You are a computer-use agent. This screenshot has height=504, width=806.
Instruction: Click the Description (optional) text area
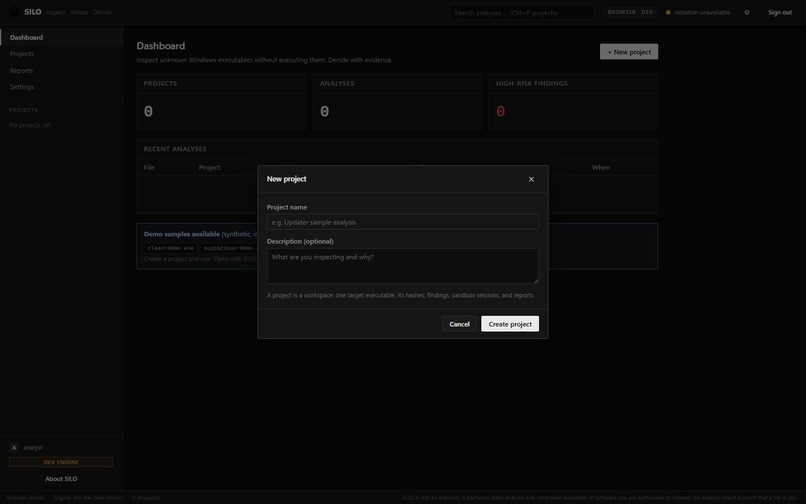click(402, 266)
